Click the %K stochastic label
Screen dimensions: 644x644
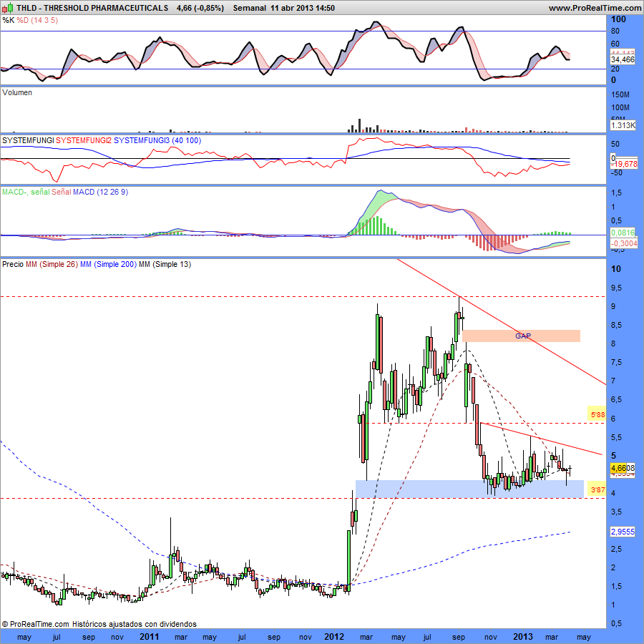(8, 20)
